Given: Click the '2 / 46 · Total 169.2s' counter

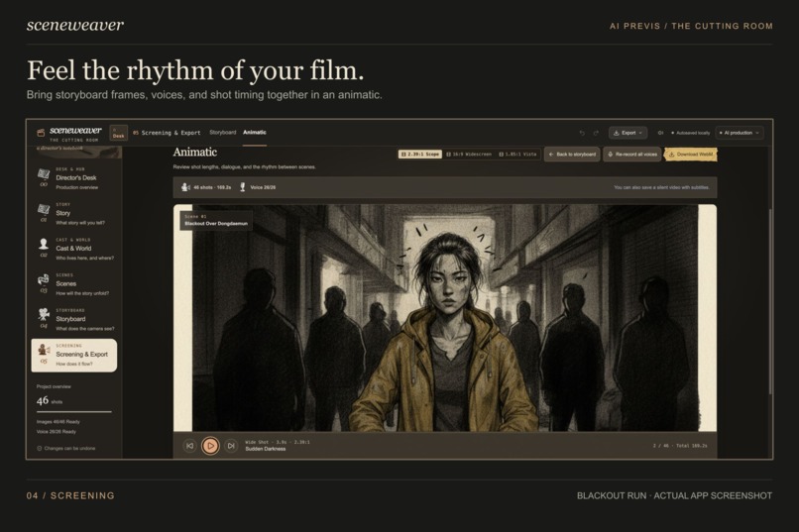Looking at the screenshot, I should coord(680,446).
